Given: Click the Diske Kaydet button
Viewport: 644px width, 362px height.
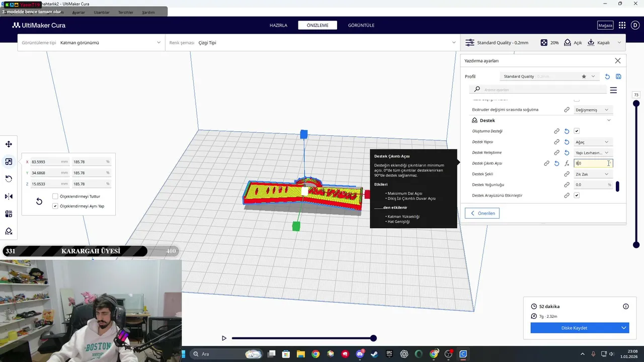Looking at the screenshot, I should click(x=574, y=328).
